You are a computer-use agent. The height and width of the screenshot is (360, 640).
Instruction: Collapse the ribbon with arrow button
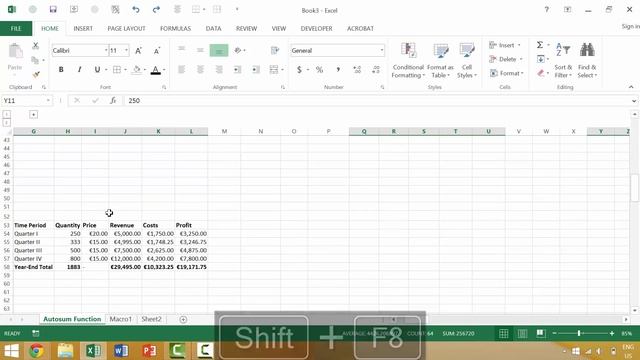(631, 87)
